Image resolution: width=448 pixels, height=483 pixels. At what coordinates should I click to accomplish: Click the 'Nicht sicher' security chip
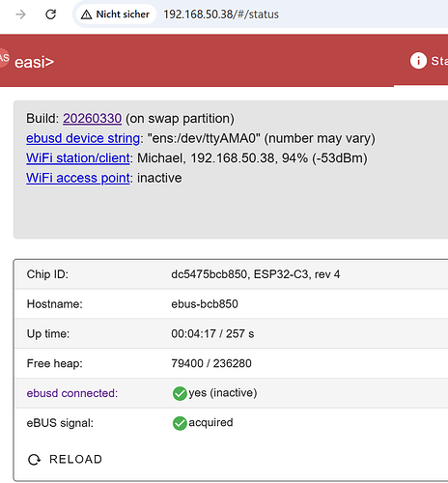115,14
